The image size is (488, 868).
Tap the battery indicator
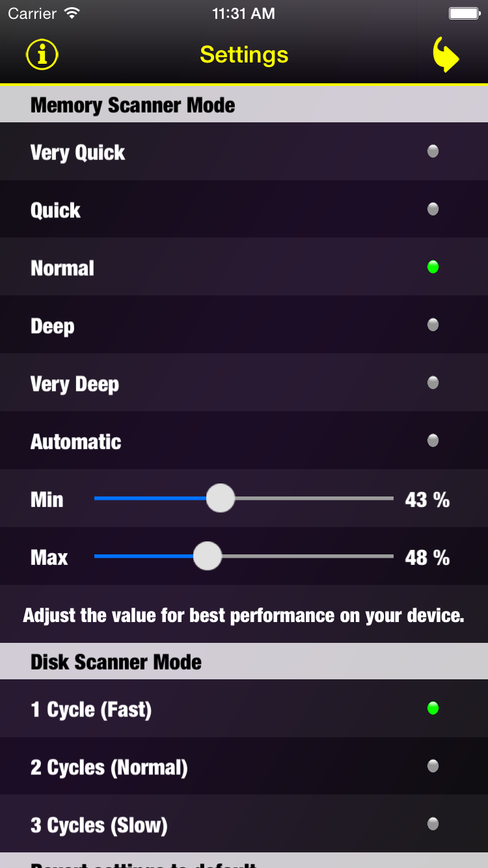[464, 12]
